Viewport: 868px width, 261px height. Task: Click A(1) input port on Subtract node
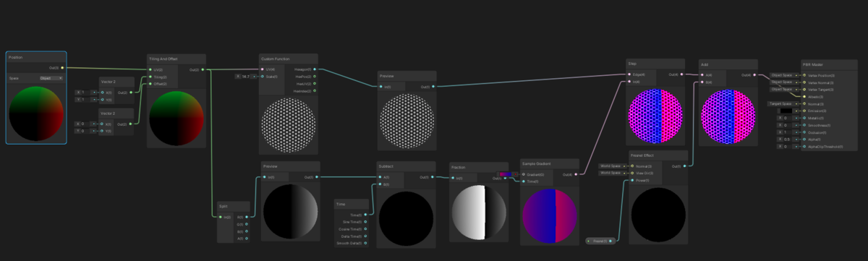[380, 177]
